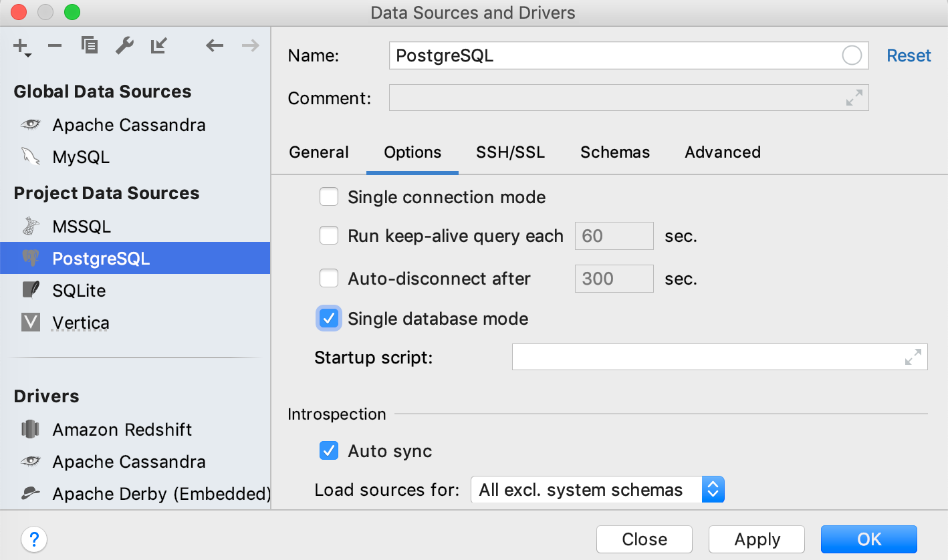
Task: Select the Options tab
Action: (412, 152)
